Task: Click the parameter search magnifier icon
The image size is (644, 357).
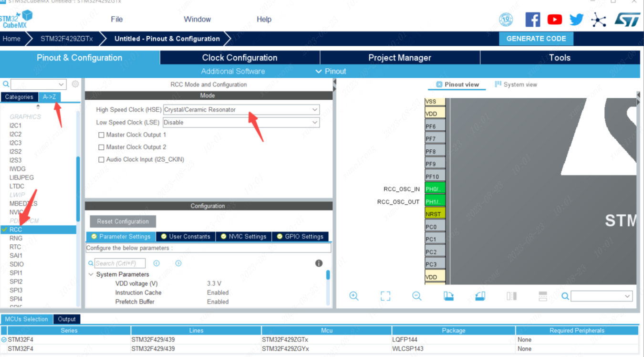Action: click(x=91, y=263)
